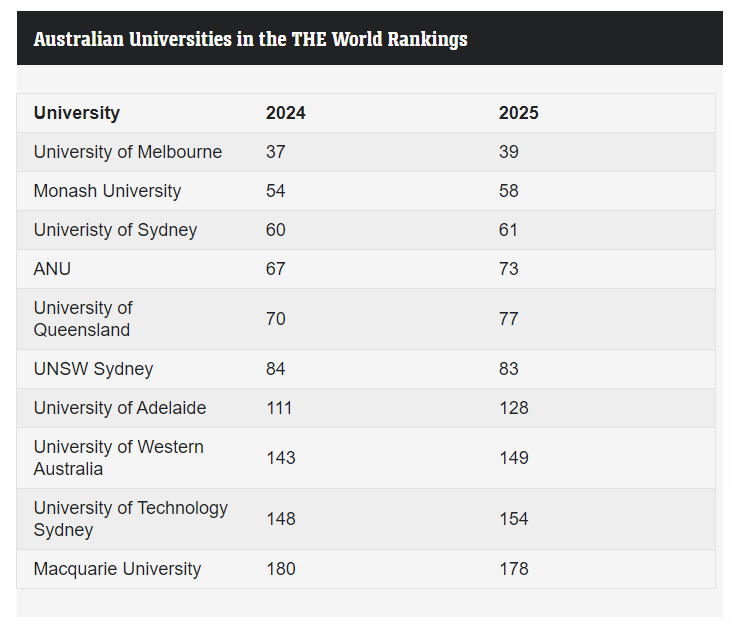Click Adelaide's 2025 rank of 128
Screen dimensions: 731x637
(513, 408)
